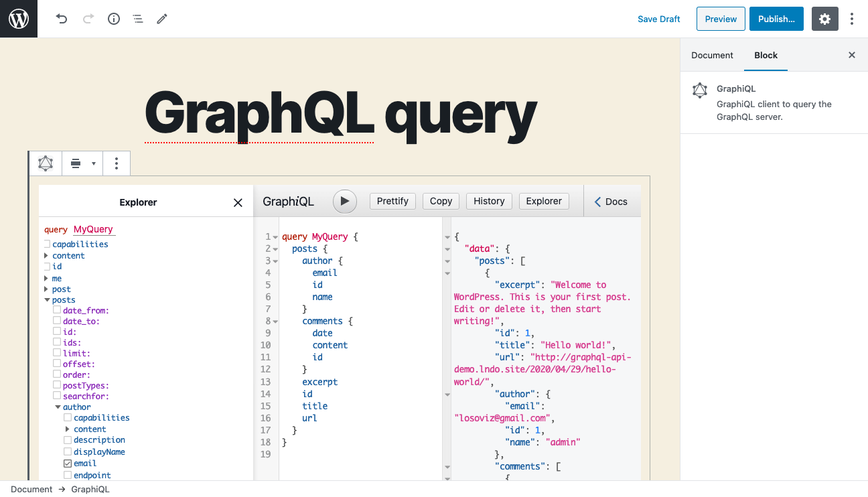
Task: Enable the order argument
Action: pyautogui.click(x=57, y=374)
